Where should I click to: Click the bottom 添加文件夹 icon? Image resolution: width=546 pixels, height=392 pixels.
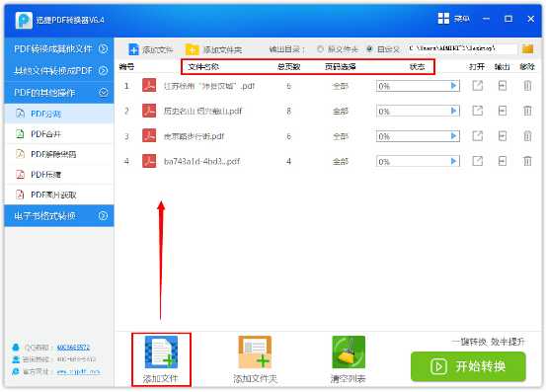(x=255, y=352)
